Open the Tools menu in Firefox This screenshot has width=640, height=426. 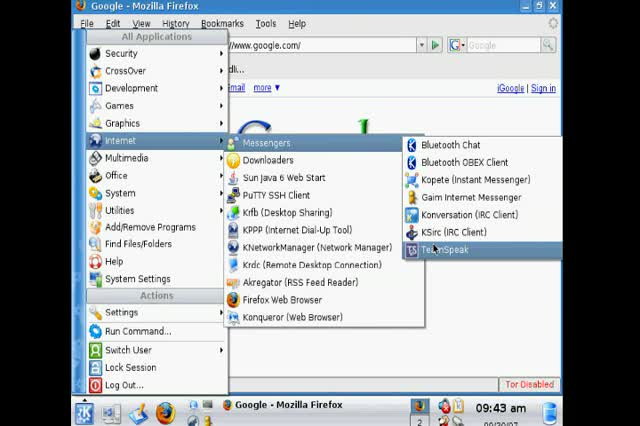click(266, 24)
